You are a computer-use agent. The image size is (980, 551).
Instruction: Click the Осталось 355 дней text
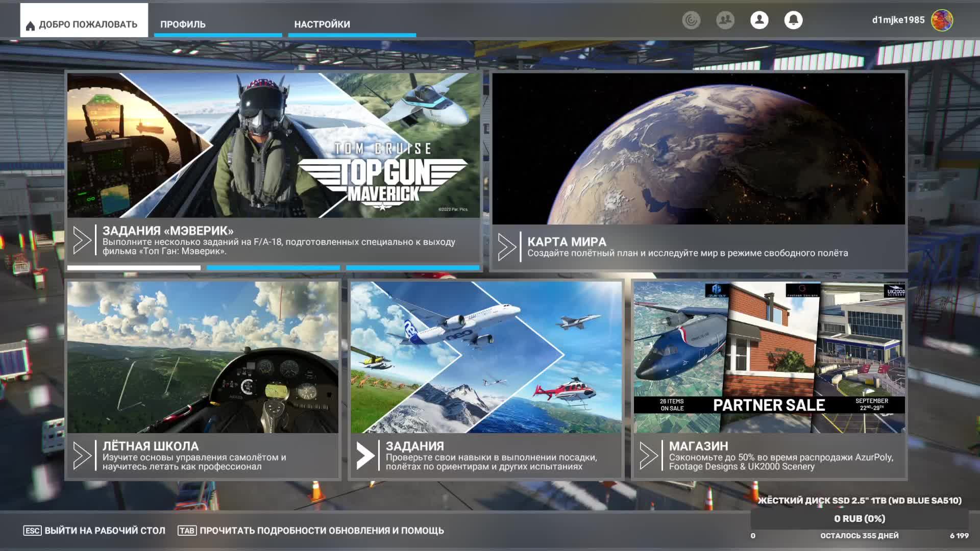pyautogui.click(x=860, y=536)
